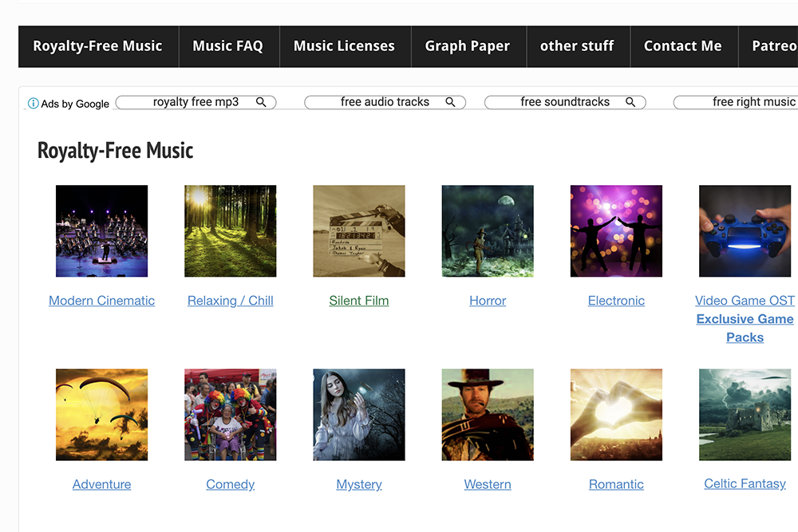Follow the Comedy link
Viewport: 798px width, 532px height.
point(231,484)
